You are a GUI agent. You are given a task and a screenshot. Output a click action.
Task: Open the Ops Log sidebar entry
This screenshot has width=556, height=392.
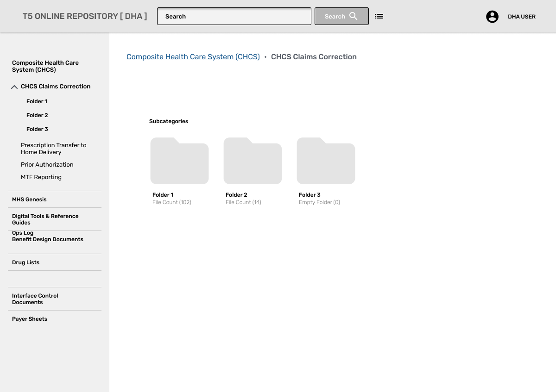pyautogui.click(x=23, y=233)
